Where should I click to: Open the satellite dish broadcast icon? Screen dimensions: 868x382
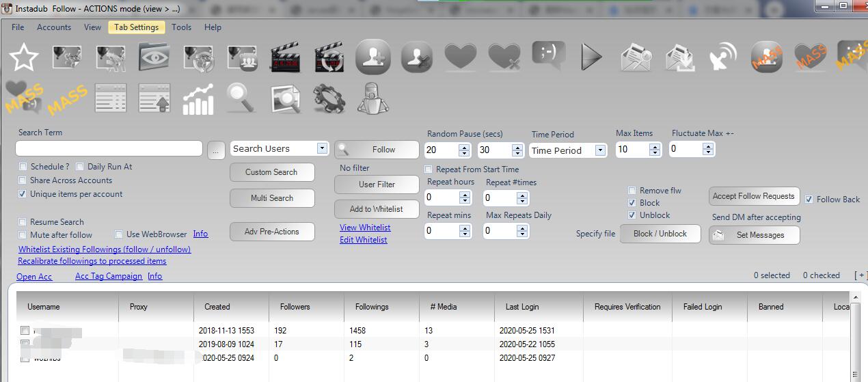point(722,57)
